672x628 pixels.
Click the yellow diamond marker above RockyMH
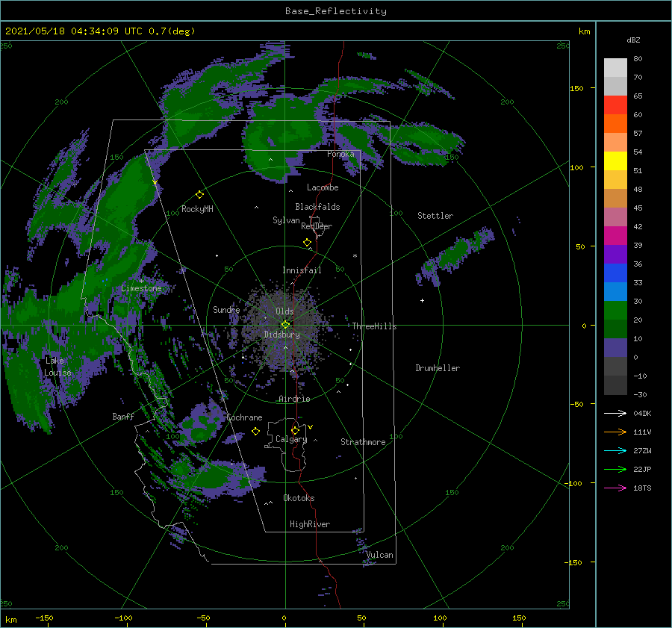[x=199, y=195]
